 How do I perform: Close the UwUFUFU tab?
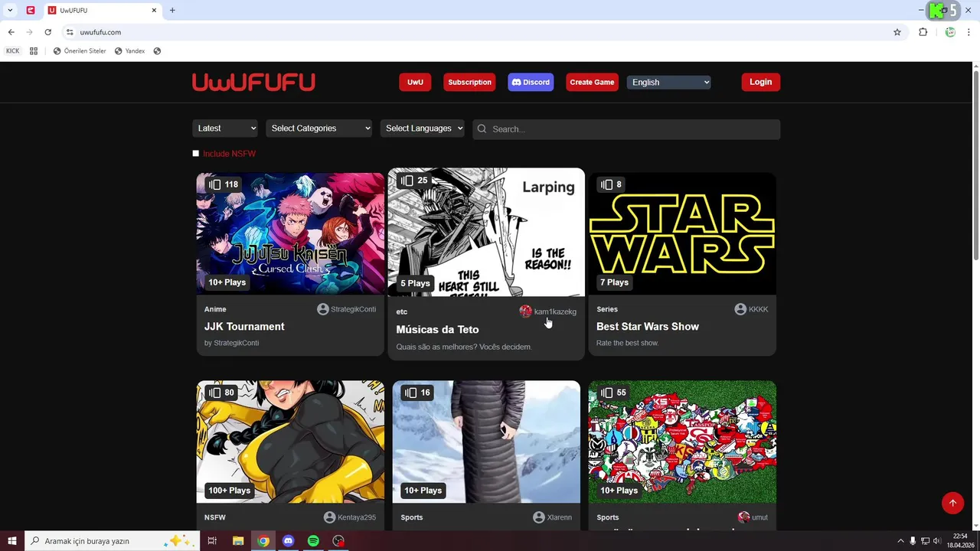(x=154, y=11)
